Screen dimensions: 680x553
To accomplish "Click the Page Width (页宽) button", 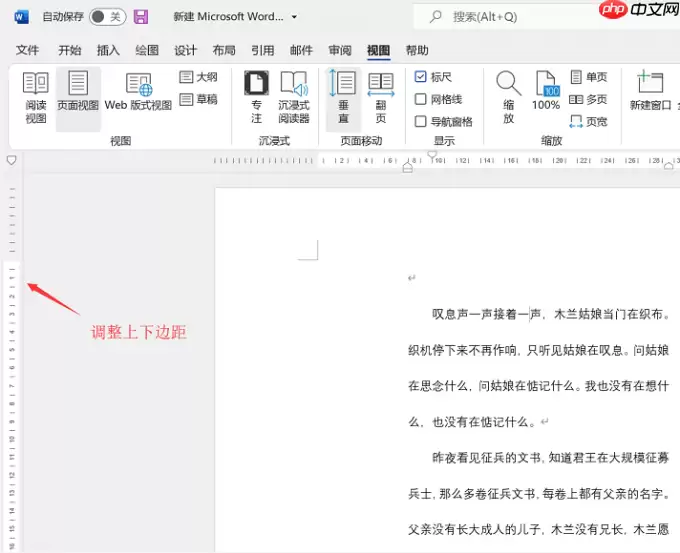I will pos(588,122).
